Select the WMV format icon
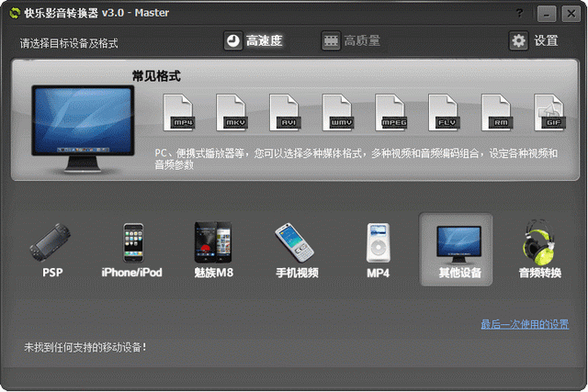588x392 pixels. click(x=340, y=113)
